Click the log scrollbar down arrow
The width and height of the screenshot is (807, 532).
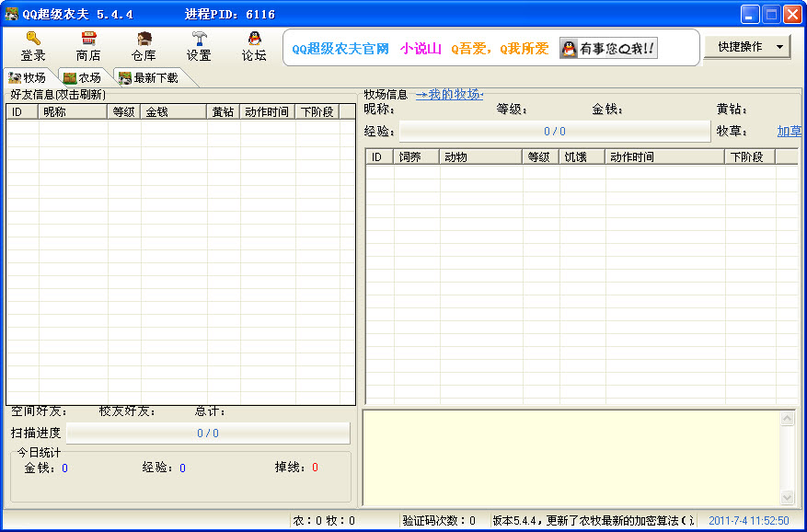[x=787, y=497]
